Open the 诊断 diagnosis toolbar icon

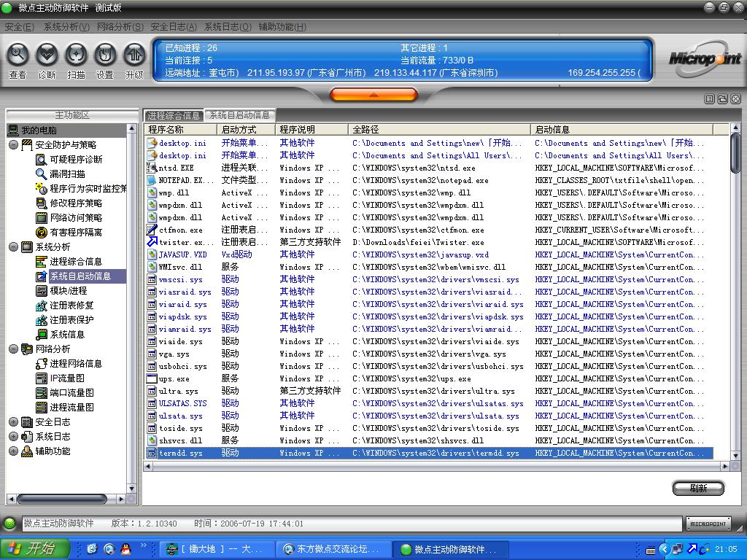[x=47, y=55]
